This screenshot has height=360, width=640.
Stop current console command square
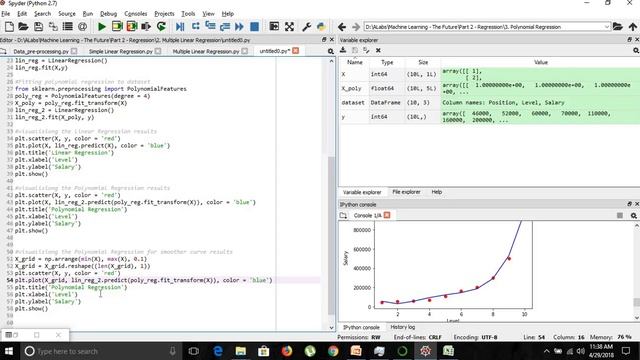(x=620, y=216)
